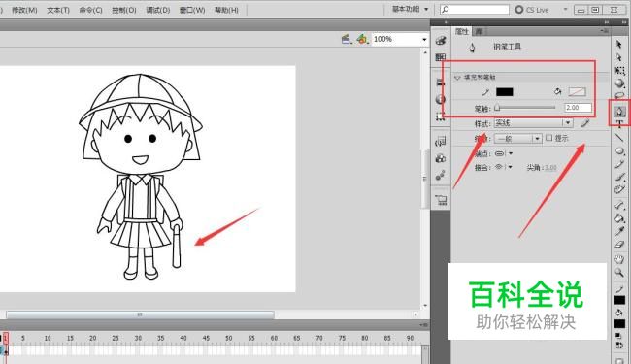The width and height of the screenshot is (631, 364).
Task: Select the Bone tool
Action: [x=619, y=206]
